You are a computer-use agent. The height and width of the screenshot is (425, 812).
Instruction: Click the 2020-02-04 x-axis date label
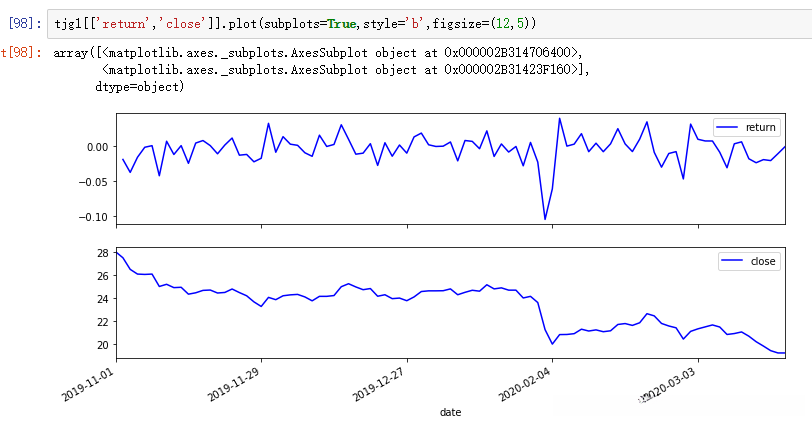click(x=524, y=386)
